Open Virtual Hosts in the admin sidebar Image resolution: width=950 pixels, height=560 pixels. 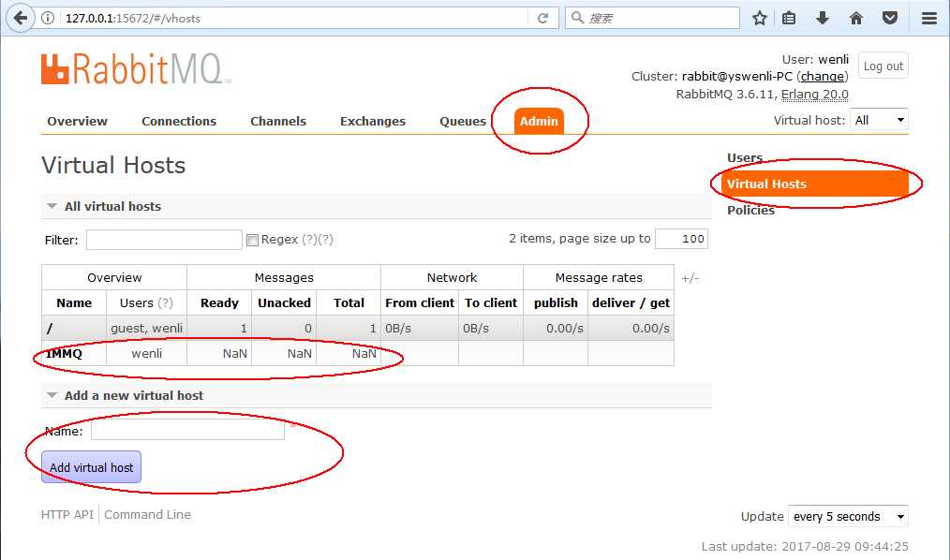(x=814, y=184)
